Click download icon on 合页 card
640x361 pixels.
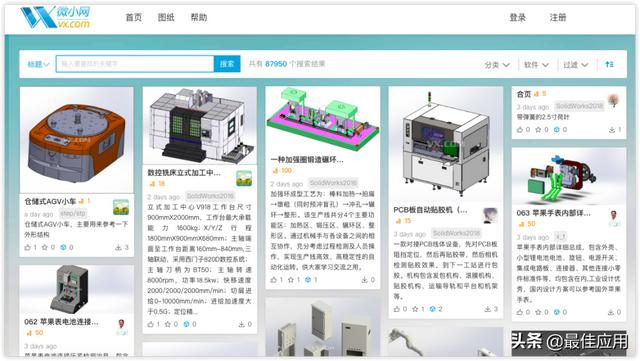(612, 130)
